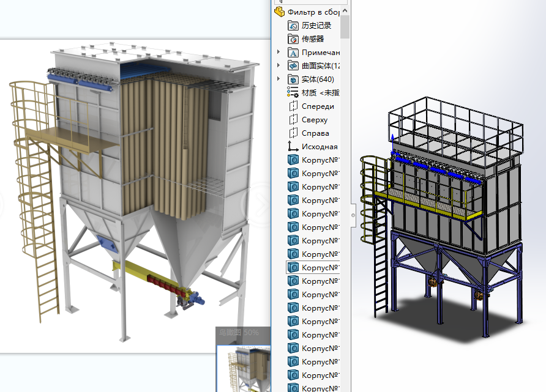Select the 曲面实体 surface bodies folder icon
The image size is (546, 392).
293,65
